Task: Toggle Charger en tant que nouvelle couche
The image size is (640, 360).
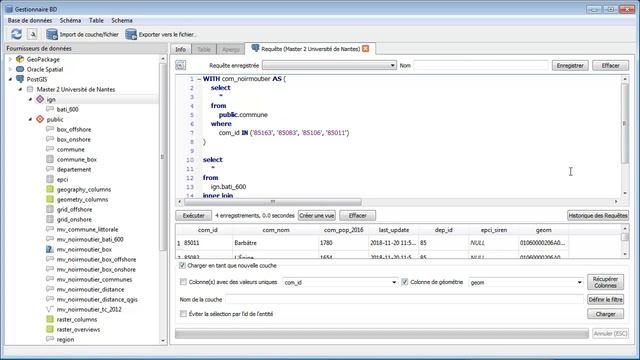Action: (x=182, y=265)
